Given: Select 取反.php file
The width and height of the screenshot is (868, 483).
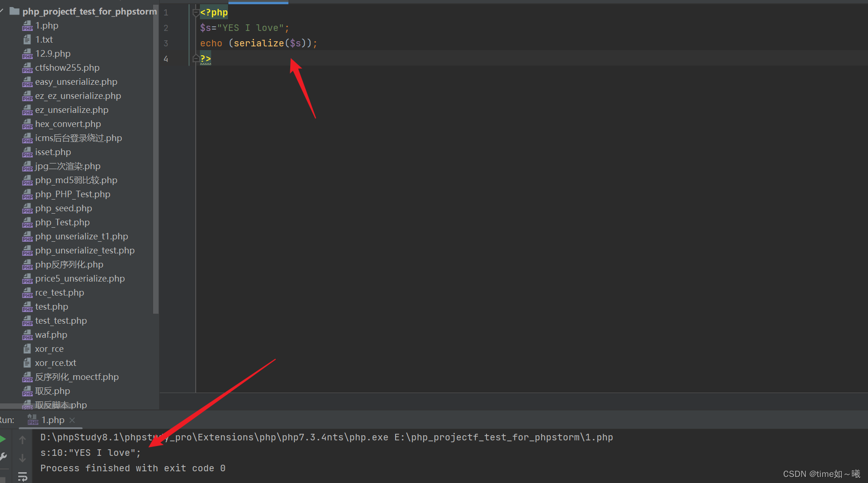Looking at the screenshot, I should pyautogui.click(x=52, y=391).
